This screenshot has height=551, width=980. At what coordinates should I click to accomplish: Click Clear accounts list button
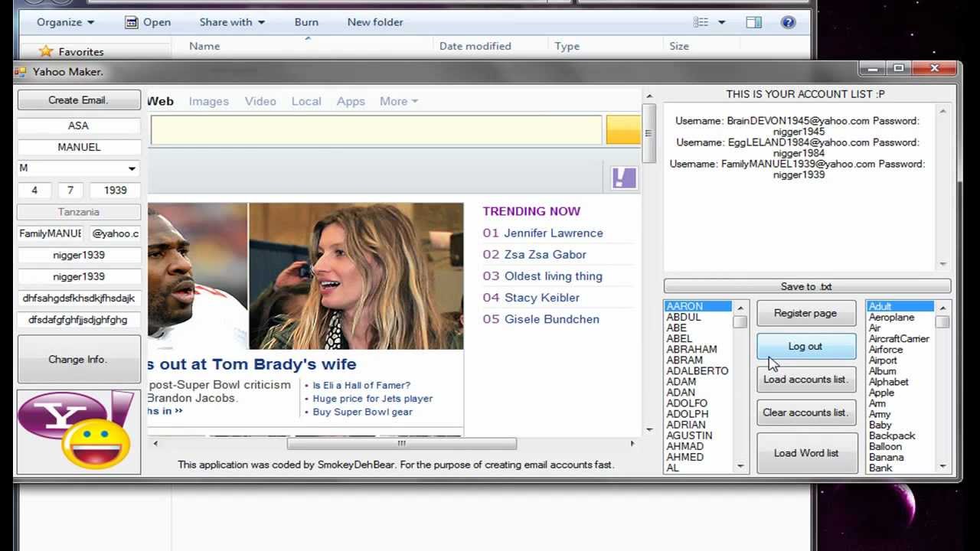point(806,412)
